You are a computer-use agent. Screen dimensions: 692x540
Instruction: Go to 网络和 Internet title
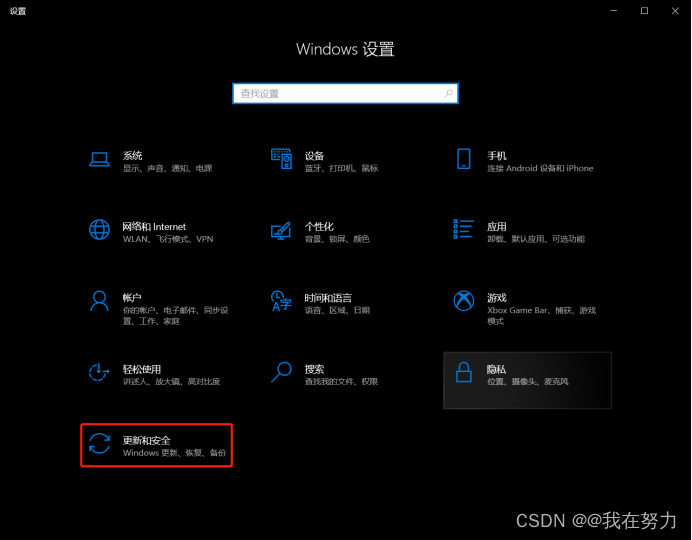tap(154, 227)
